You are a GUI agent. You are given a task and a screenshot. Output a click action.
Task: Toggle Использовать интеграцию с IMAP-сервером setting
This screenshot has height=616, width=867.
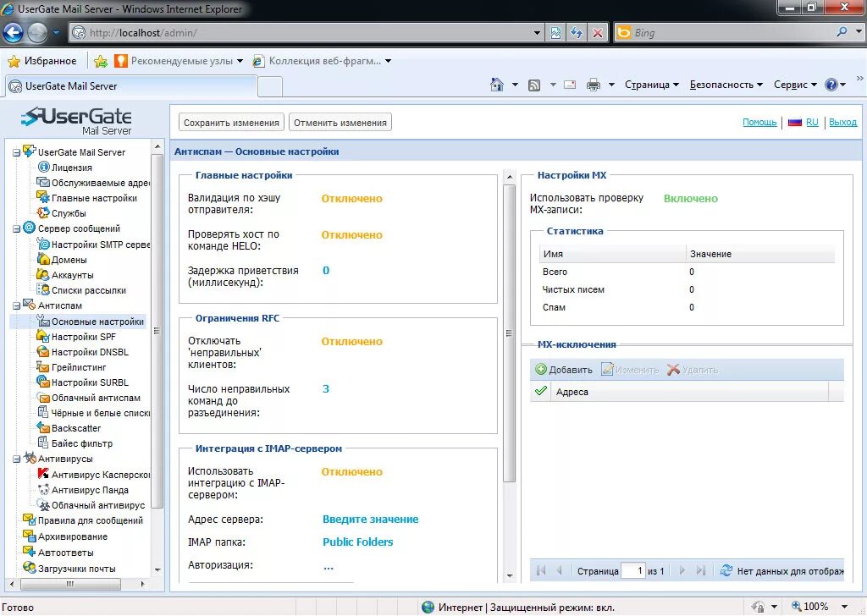351,472
